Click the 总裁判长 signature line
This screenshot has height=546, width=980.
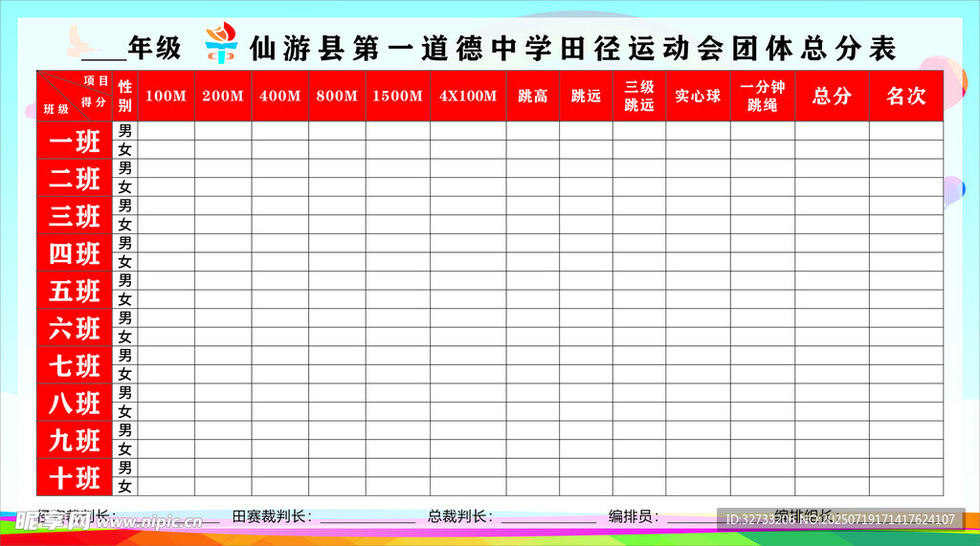[x=547, y=519]
